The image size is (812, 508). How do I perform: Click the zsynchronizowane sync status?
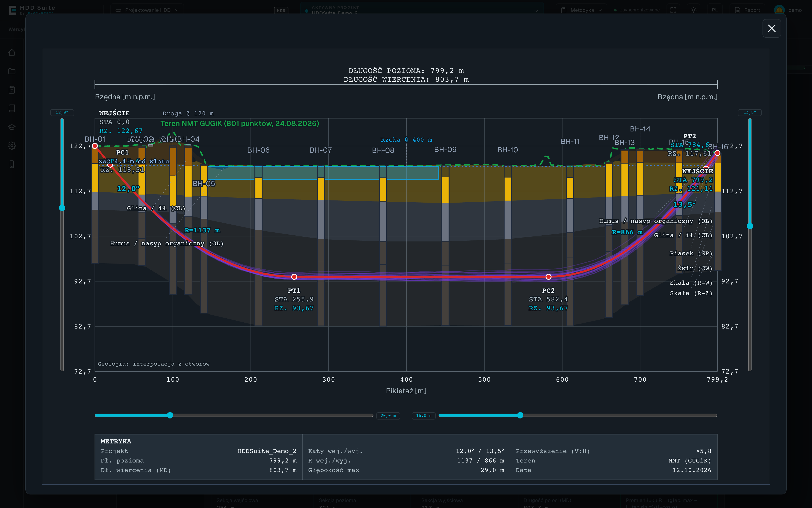point(637,10)
